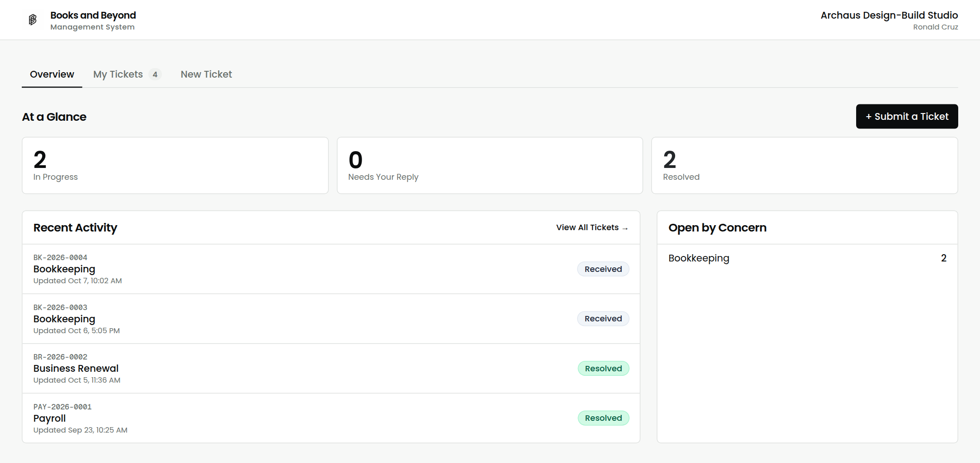Select Bookkeeping in Open by Concern
980x463 pixels.
(807, 258)
